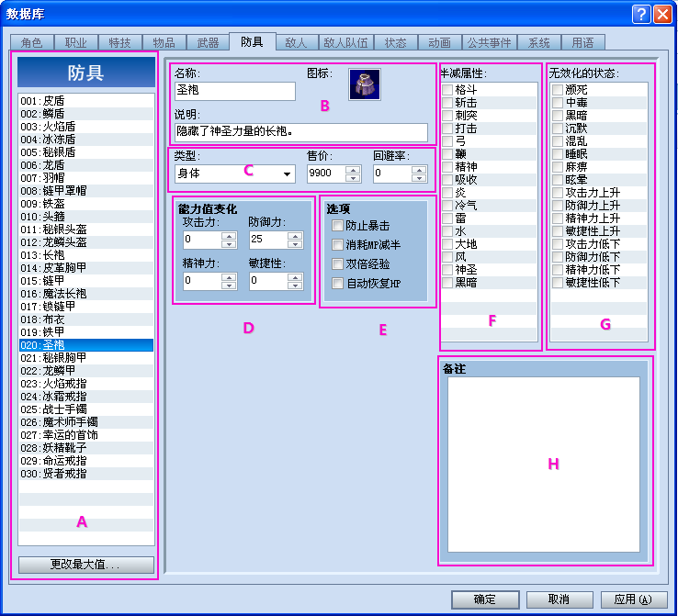Switch to the 特技 tab
The height and width of the screenshot is (616, 678).
coord(119,43)
